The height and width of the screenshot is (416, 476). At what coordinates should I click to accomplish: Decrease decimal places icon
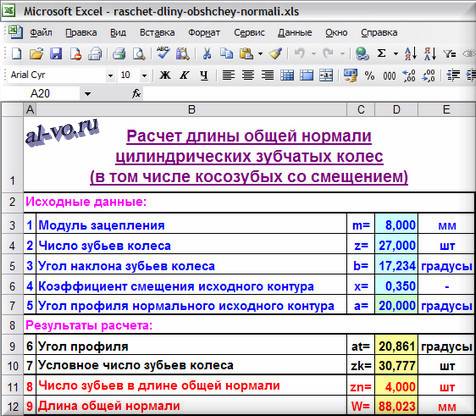pyautogui.click(x=428, y=76)
